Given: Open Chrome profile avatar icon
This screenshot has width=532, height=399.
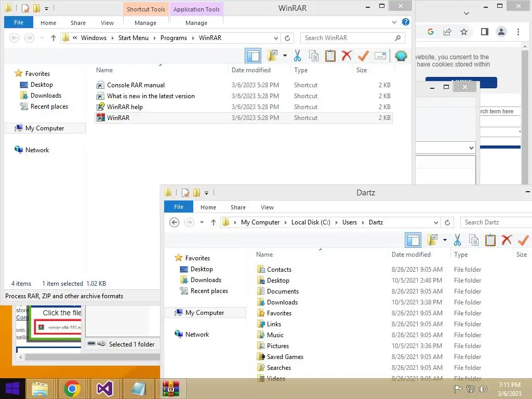Looking at the screenshot, I should click(x=501, y=32).
